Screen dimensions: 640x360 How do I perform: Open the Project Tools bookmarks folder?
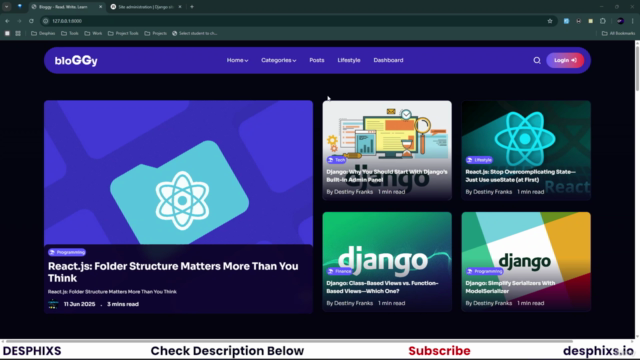(123, 33)
